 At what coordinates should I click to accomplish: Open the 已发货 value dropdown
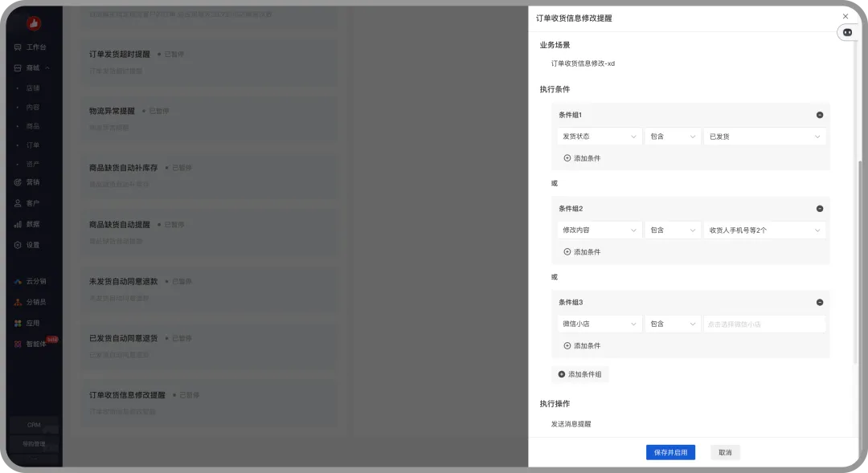point(764,137)
